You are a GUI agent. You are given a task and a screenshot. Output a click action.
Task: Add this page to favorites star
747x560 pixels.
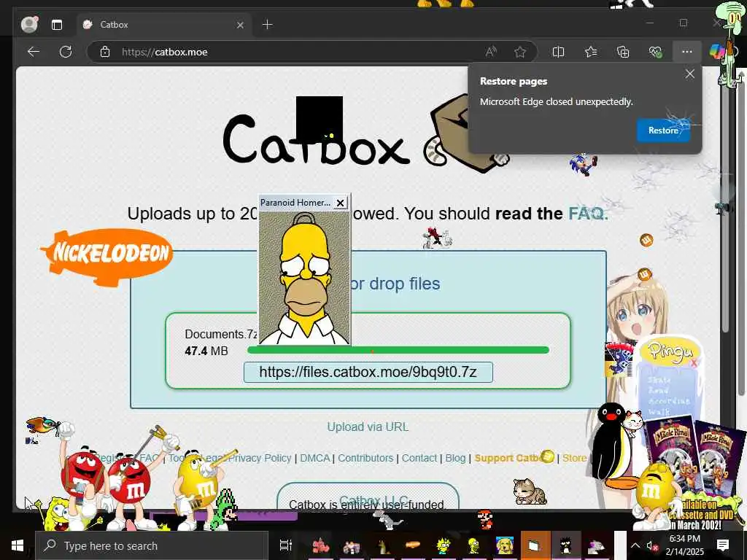[x=519, y=52]
